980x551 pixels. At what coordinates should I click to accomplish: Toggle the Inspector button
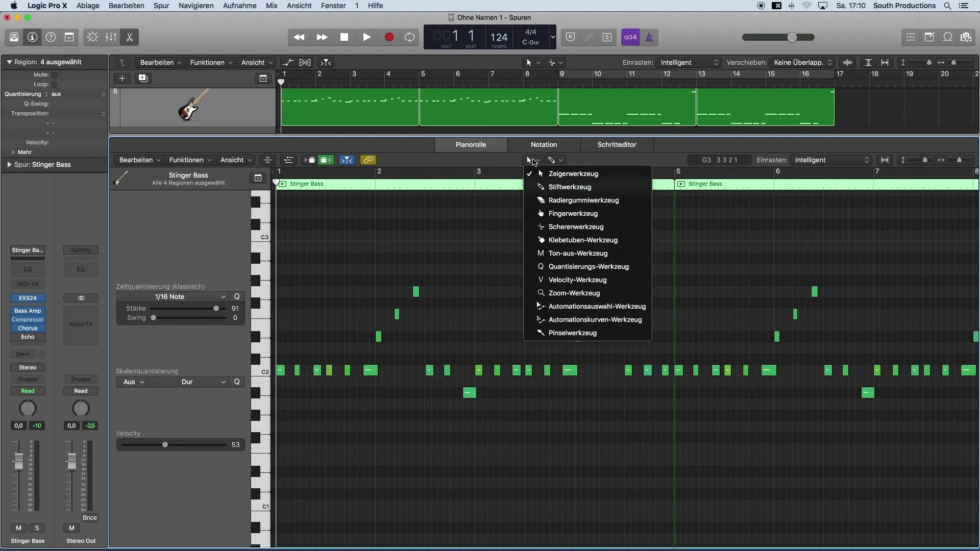click(33, 37)
